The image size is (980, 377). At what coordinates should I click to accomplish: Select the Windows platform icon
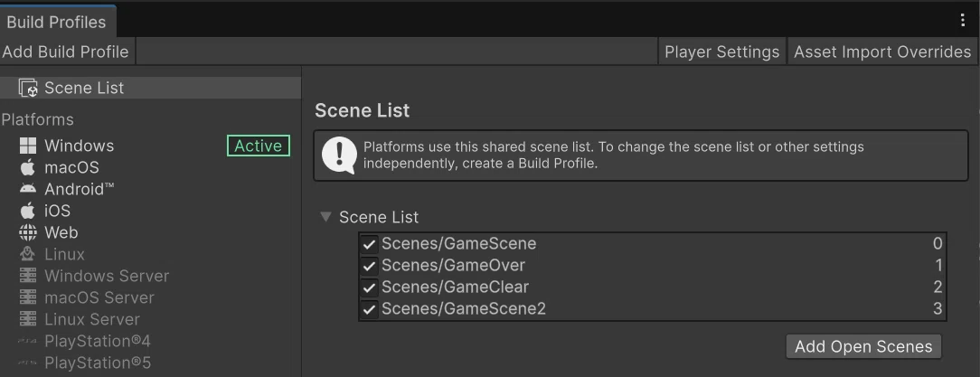(28, 146)
